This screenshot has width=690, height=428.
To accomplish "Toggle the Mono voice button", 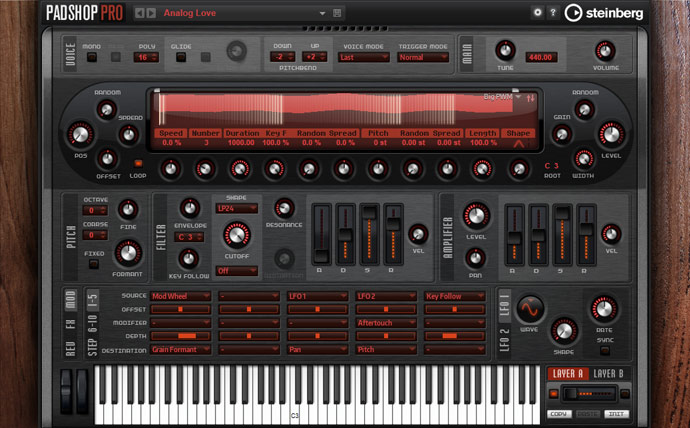I will pos(92,57).
